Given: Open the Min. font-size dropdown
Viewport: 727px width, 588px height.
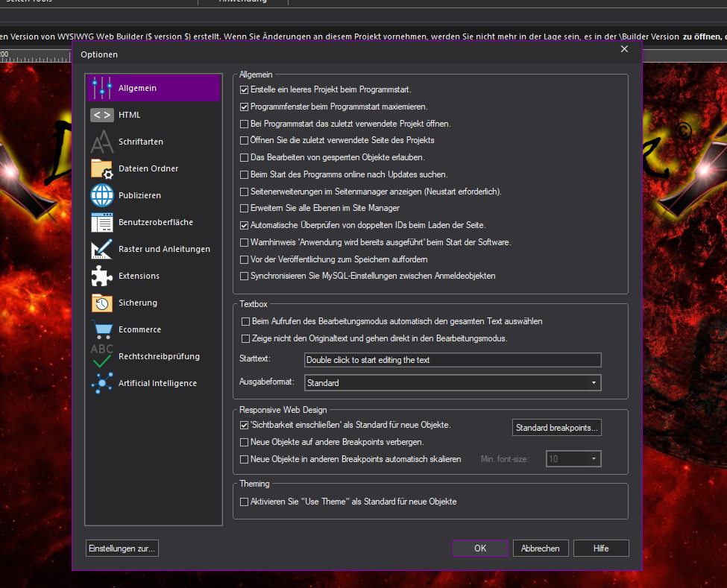Looking at the screenshot, I should 573,459.
